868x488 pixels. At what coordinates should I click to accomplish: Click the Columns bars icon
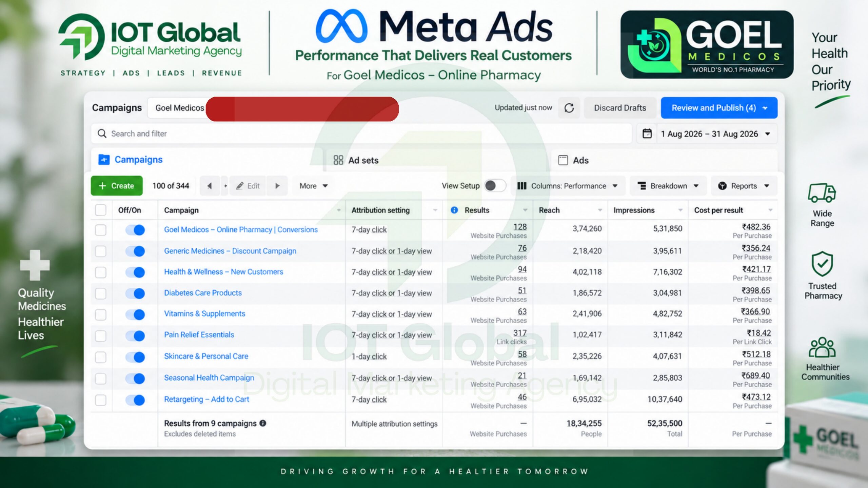pyautogui.click(x=522, y=186)
